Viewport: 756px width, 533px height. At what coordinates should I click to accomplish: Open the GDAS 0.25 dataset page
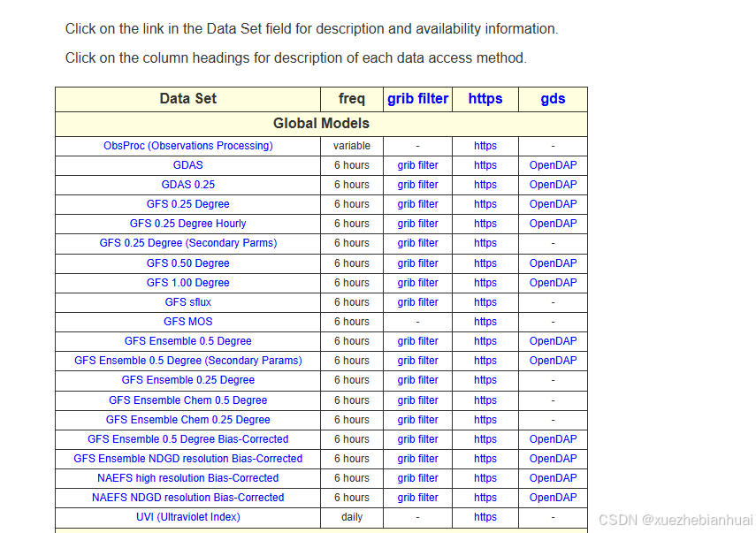point(187,185)
